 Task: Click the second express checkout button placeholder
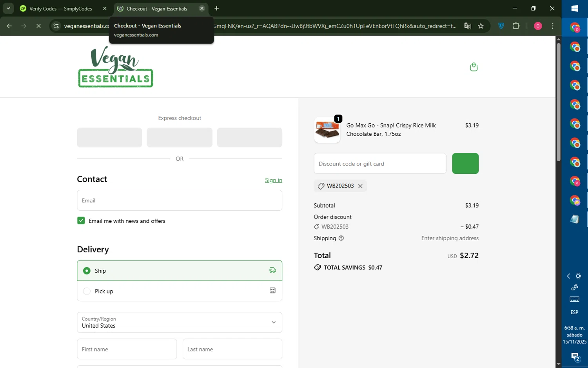tap(180, 137)
